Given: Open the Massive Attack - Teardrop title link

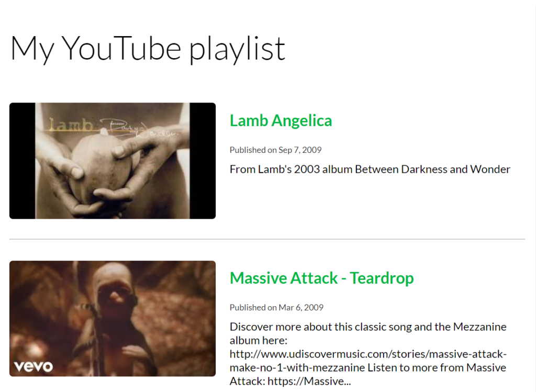Looking at the screenshot, I should 322,278.
